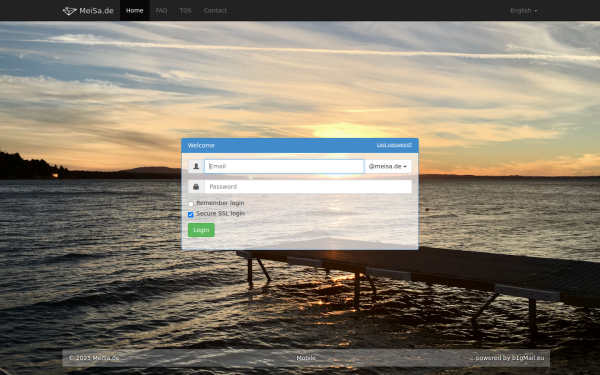Image resolution: width=600 pixels, height=375 pixels.
Task: Open the powered by b1gMail.eu link
Action: point(510,358)
